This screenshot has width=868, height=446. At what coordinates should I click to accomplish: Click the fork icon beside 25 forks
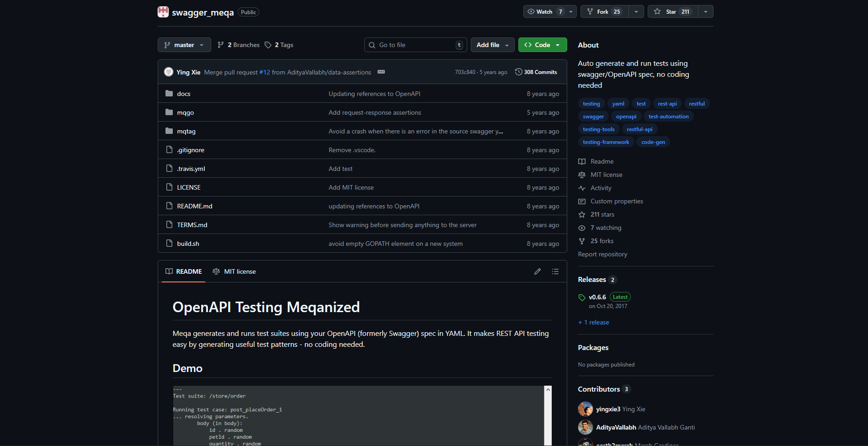tap(582, 241)
